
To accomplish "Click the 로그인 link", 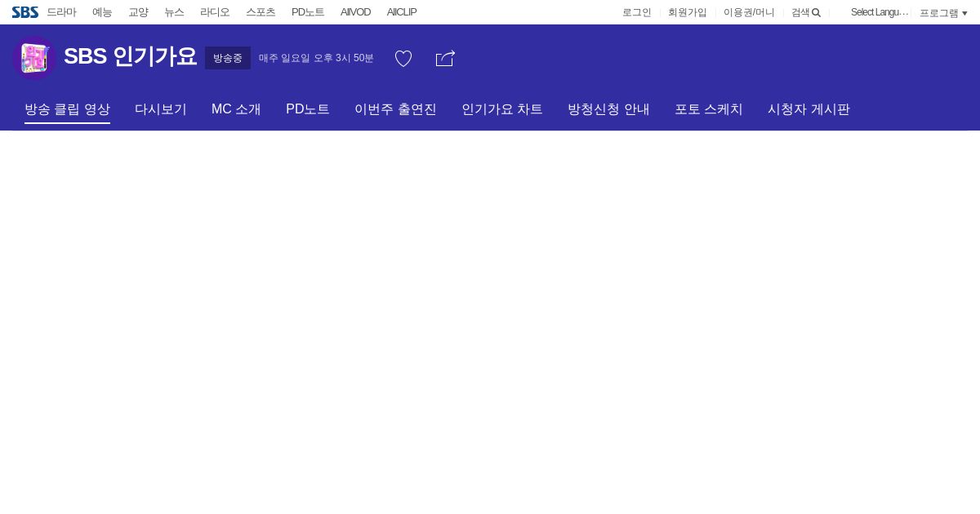I will (x=637, y=12).
